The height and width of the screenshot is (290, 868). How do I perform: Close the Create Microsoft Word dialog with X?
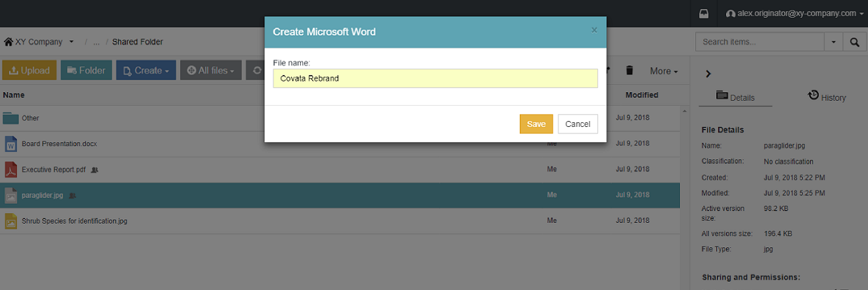coord(594,30)
